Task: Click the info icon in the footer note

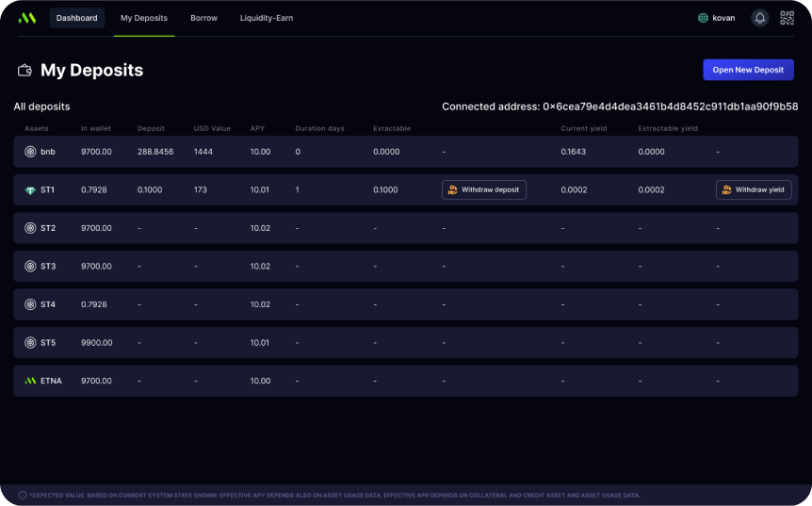Action: 23,495
